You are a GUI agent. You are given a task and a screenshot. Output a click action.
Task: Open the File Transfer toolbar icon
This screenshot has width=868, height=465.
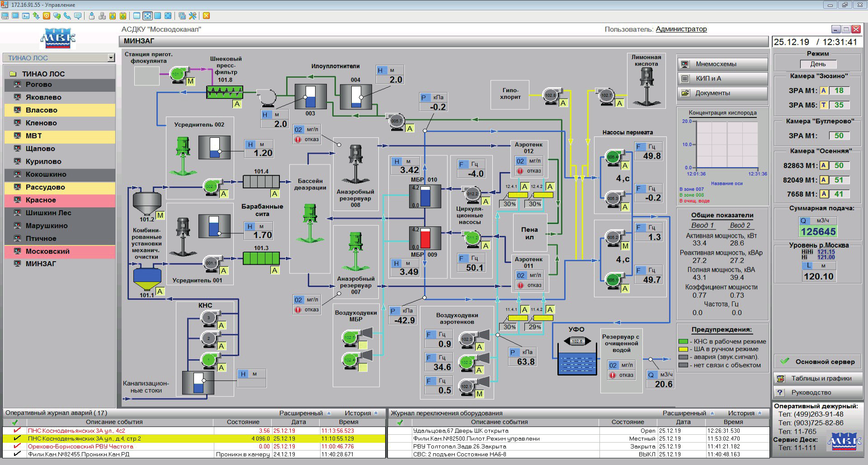[x=36, y=16]
